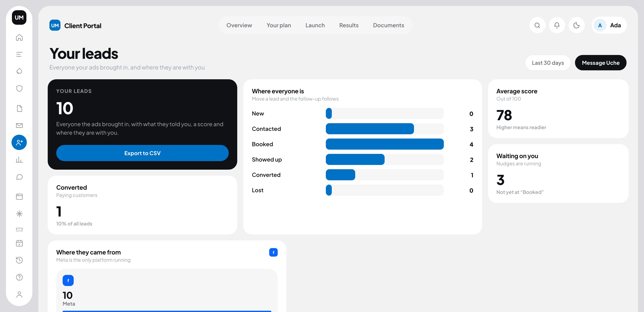Click the Lost stage label
644x312 pixels.
click(257, 190)
